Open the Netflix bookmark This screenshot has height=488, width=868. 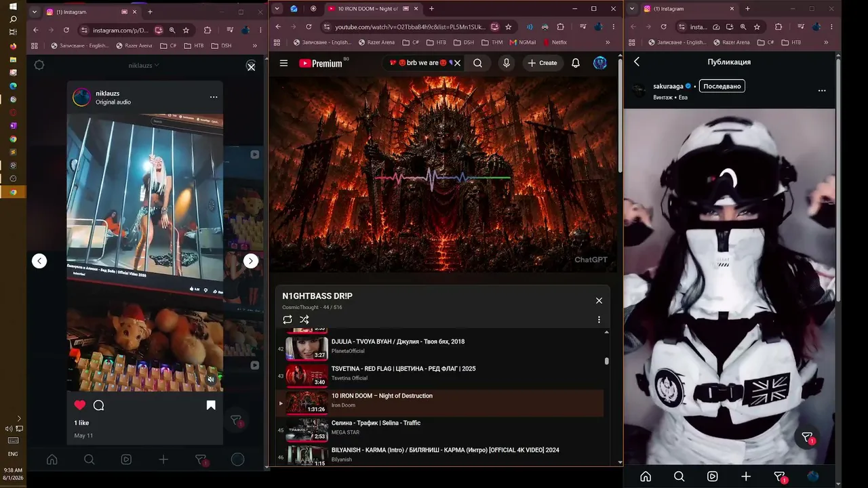555,42
